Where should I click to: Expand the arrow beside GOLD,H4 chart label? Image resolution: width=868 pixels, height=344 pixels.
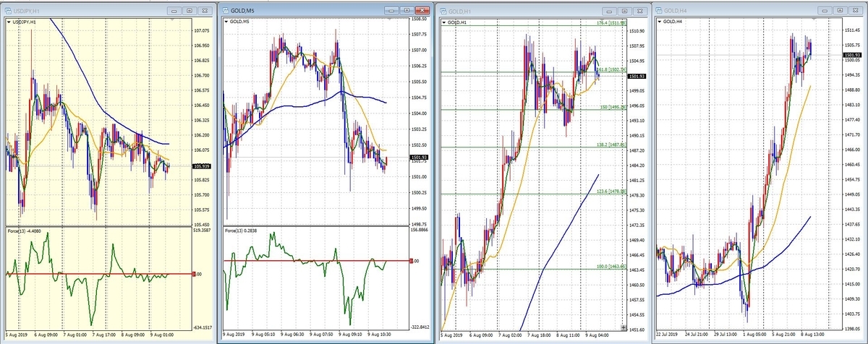coord(659,22)
